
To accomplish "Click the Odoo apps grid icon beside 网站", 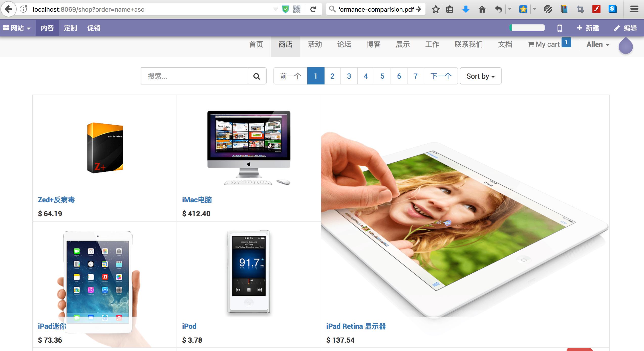I will (6, 28).
